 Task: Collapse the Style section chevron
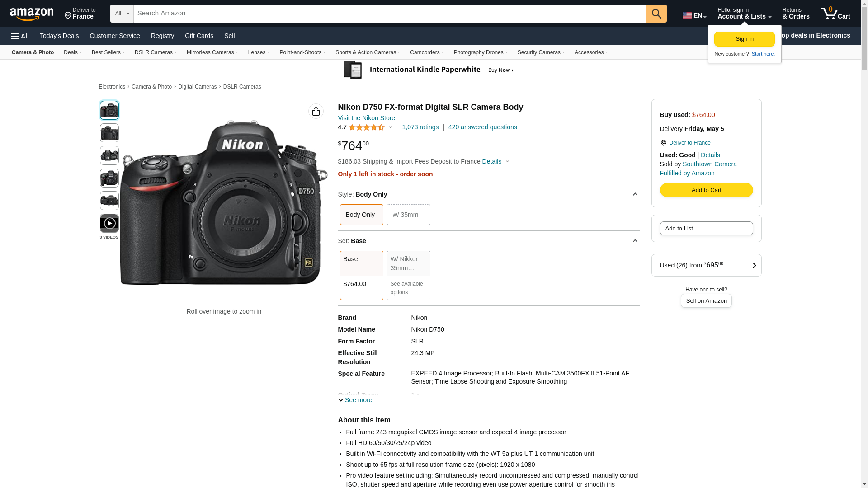635,194
